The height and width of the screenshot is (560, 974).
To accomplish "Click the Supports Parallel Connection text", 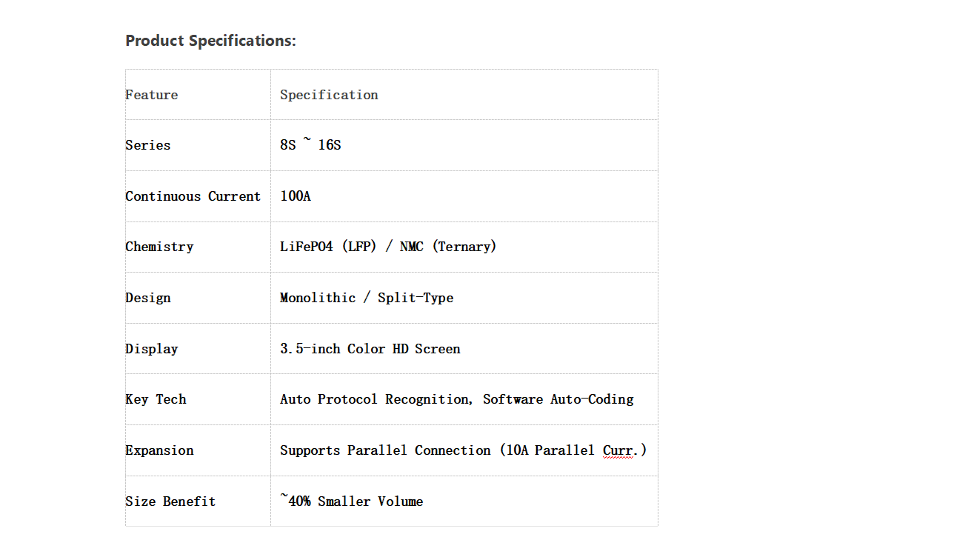I will pos(385,450).
